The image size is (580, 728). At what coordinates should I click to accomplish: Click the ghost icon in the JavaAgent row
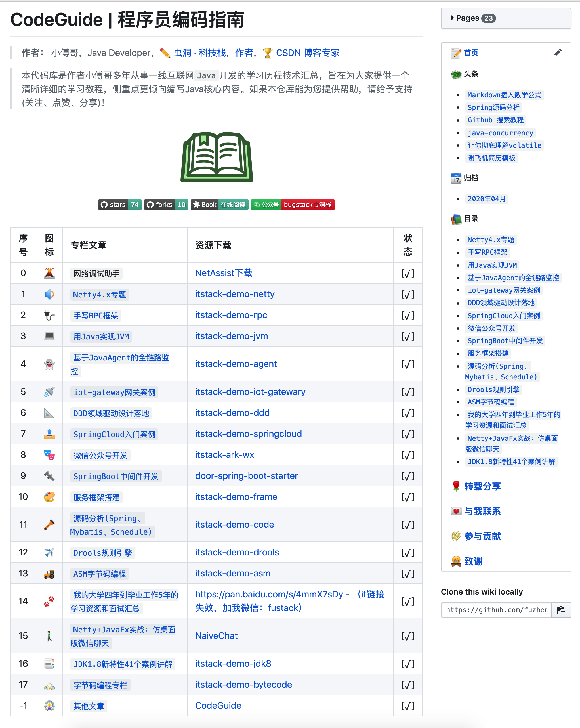tap(49, 364)
